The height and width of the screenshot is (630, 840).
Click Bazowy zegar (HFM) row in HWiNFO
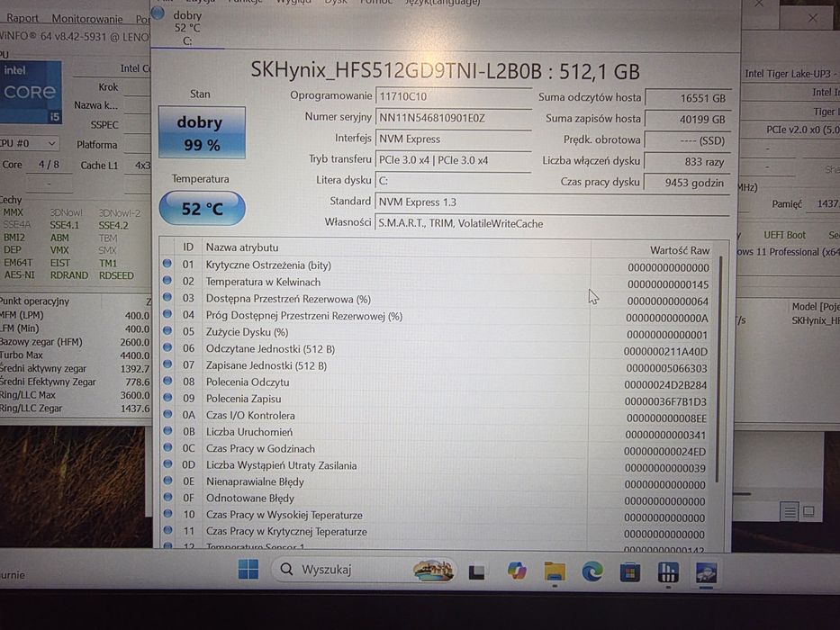(75, 342)
